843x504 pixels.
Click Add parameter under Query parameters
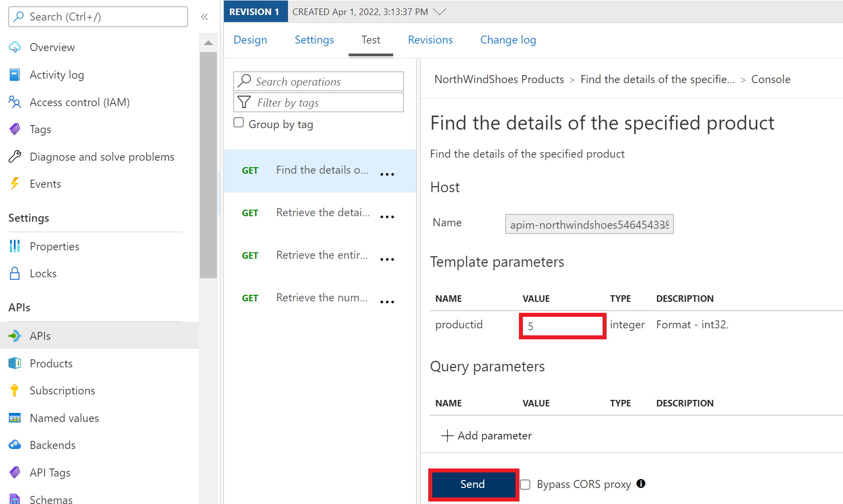[486, 435]
